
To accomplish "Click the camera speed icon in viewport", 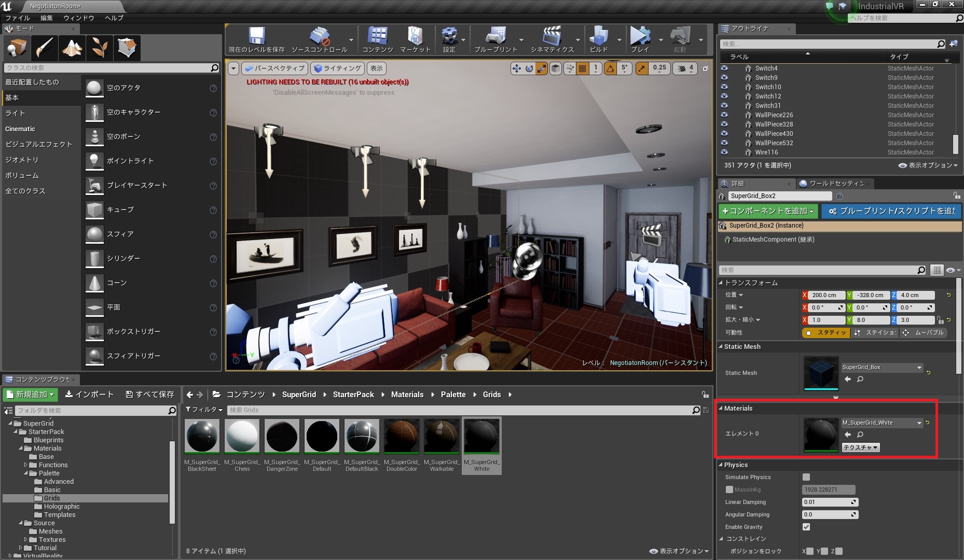I will [682, 68].
